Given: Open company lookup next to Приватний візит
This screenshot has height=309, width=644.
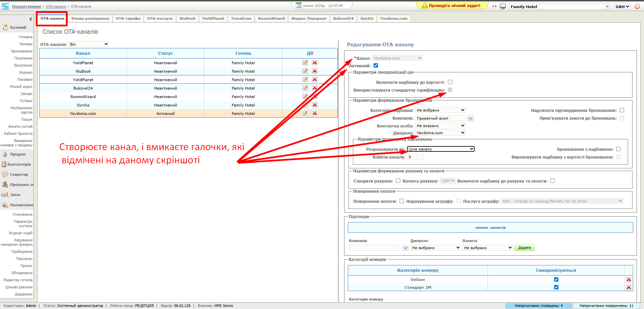Looking at the screenshot, I should click(471, 118).
